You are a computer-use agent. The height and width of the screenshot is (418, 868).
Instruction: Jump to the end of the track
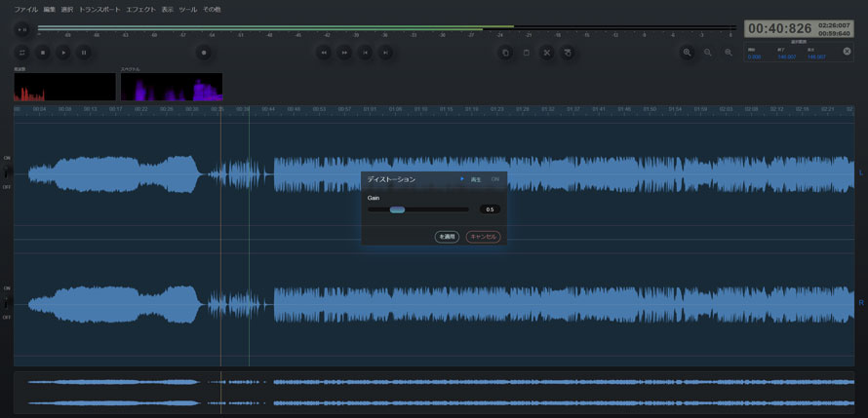385,53
